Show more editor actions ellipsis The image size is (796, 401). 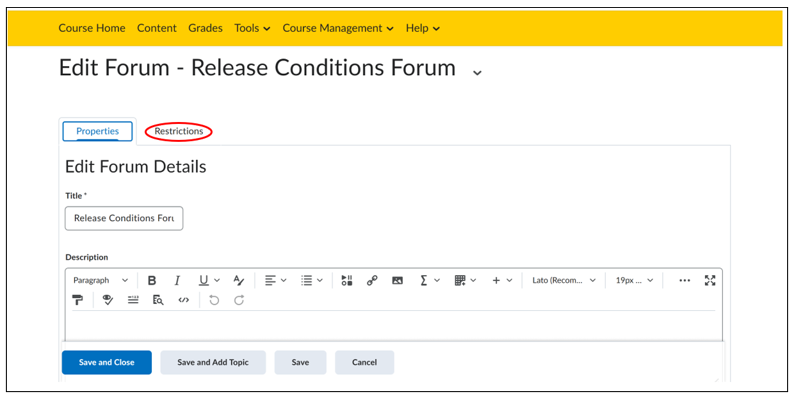[684, 280]
